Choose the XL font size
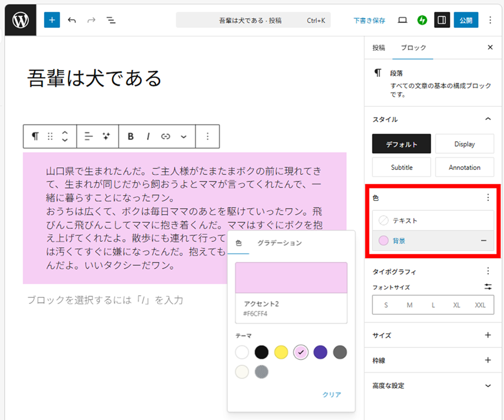This screenshot has width=504, height=420. [457, 305]
